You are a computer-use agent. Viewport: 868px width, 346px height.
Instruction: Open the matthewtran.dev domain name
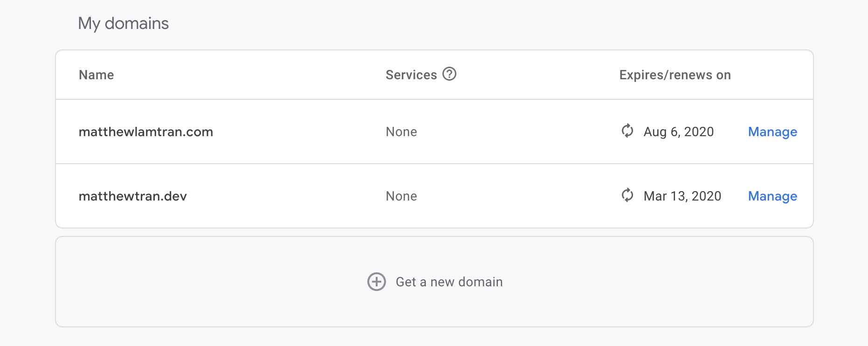(x=132, y=196)
